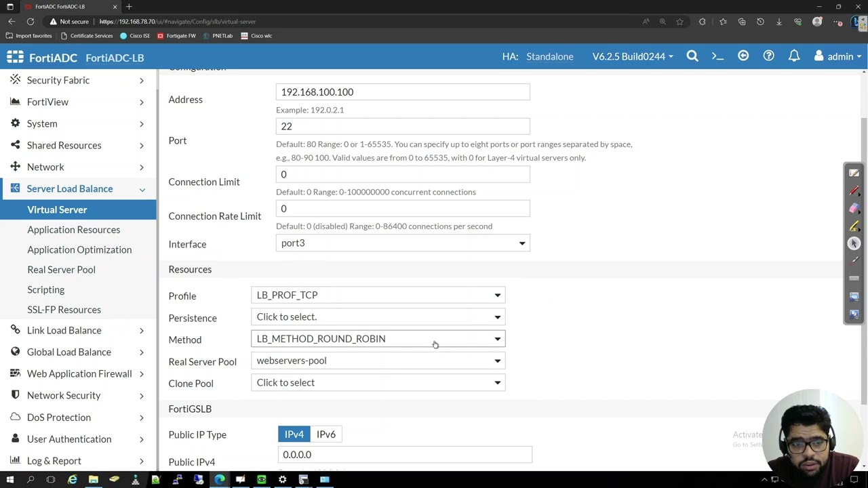Image resolution: width=868 pixels, height=488 pixels.
Task: Click the browser address bar URL
Action: (177, 22)
